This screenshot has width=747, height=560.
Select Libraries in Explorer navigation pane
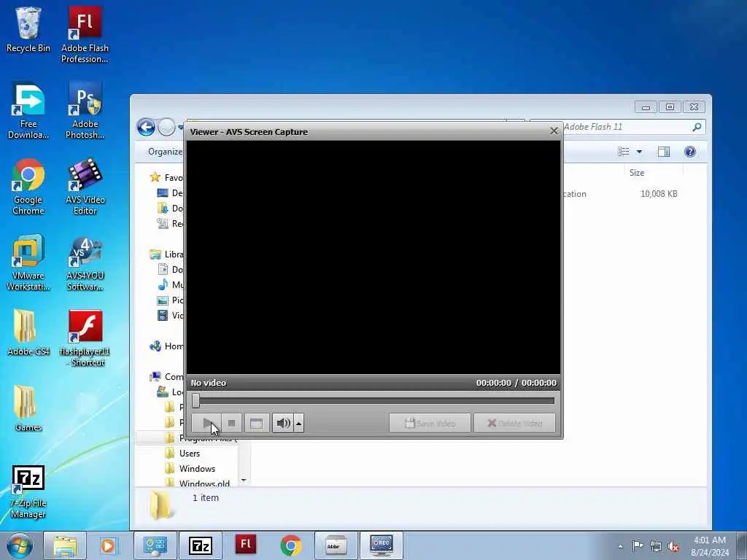click(167, 254)
